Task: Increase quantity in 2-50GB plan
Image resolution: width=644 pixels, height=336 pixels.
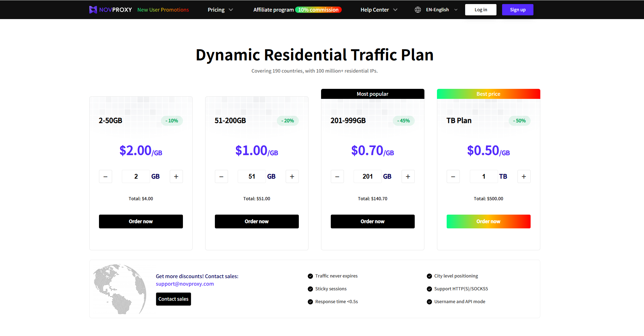Action: click(176, 176)
